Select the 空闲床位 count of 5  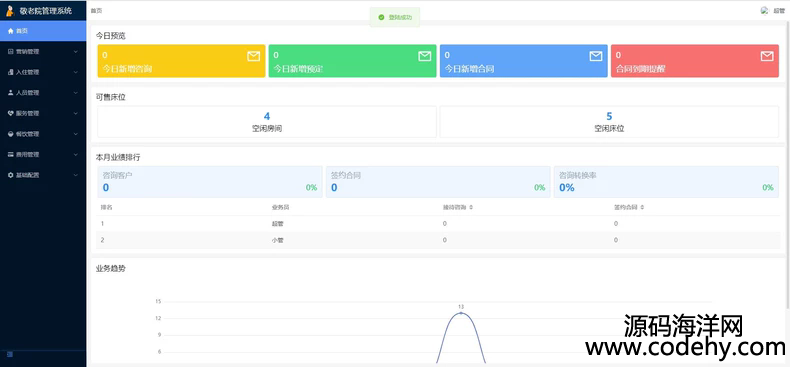tap(609, 116)
